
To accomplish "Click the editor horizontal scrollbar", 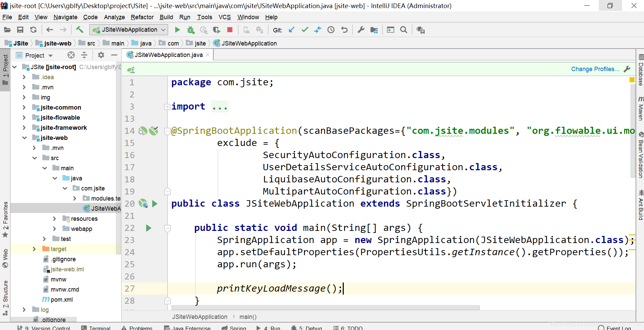I will pos(325,307).
